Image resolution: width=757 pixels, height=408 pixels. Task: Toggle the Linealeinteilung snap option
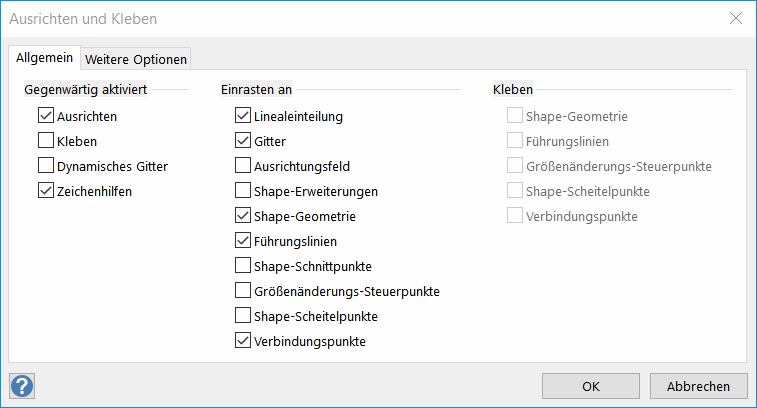(x=243, y=116)
